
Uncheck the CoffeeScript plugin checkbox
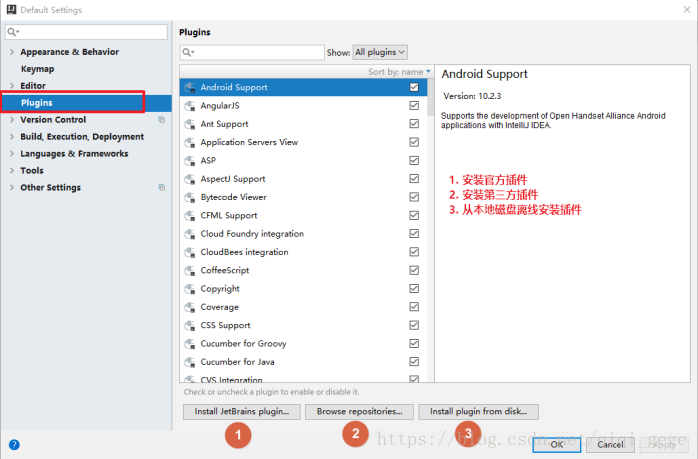(414, 270)
